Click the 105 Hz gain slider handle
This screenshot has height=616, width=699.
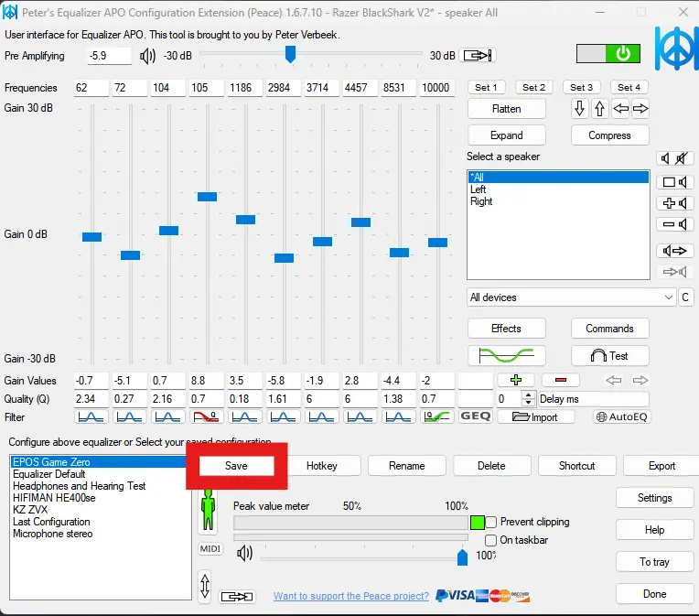click(x=208, y=196)
